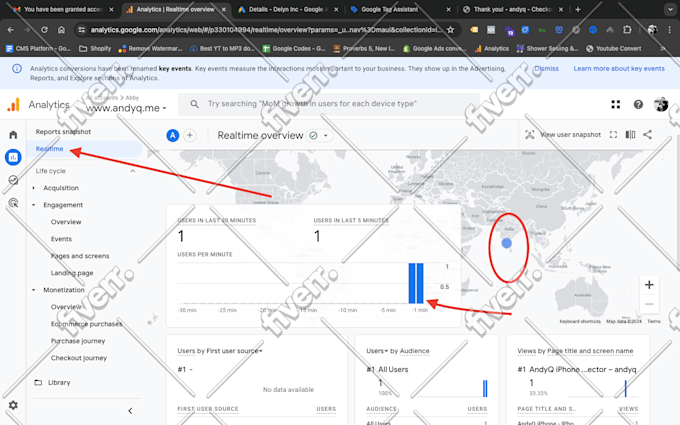
Task: Select the All Users 'A' segment chip
Action: 173,136
